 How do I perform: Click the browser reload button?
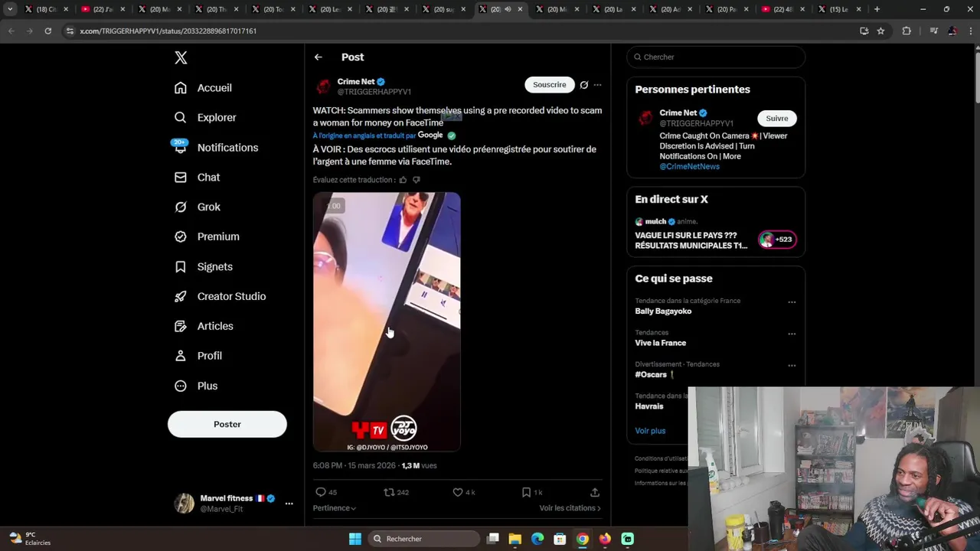tap(47, 31)
